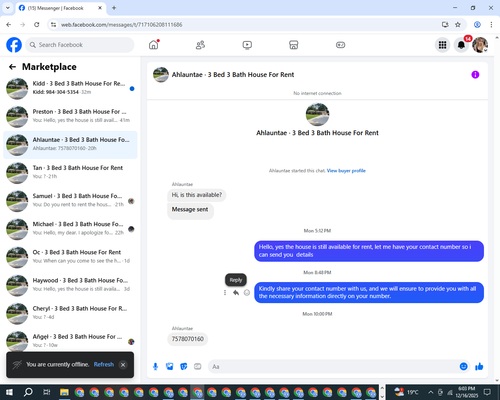500x400 pixels.
Task: Click the voice clip microphone icon
Action: 155,367
